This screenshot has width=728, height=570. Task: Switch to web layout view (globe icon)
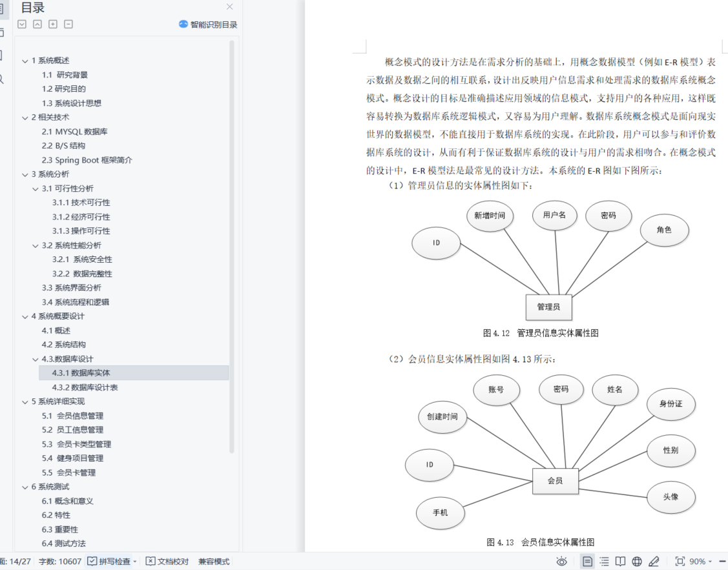tap(637, 562)
